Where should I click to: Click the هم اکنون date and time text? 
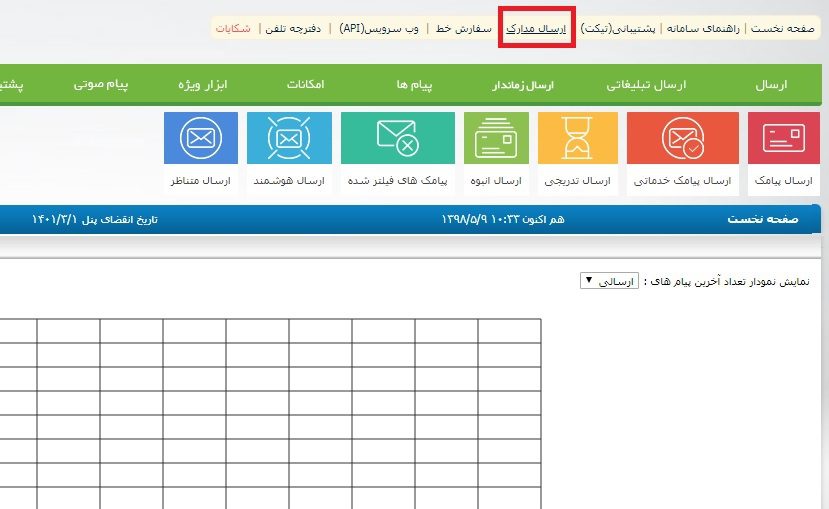(x=503, y=219)
